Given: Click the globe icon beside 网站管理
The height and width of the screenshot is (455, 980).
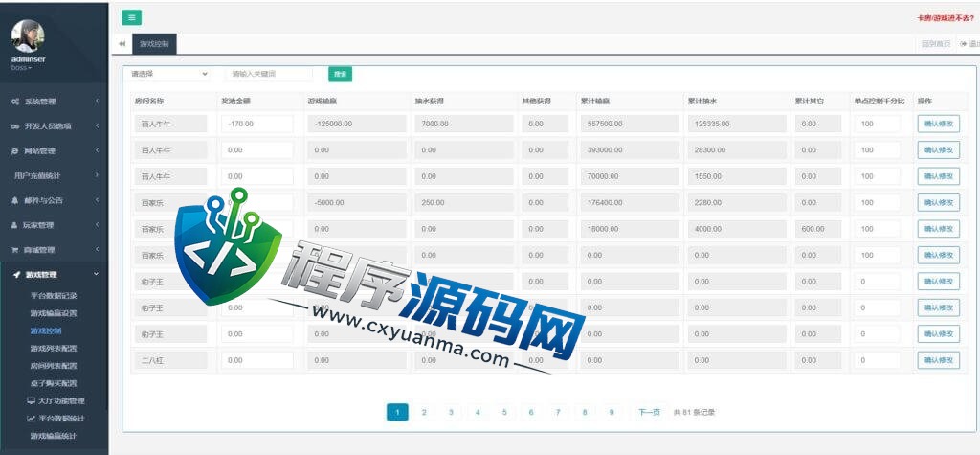Looking at the screenshot, I should 15,150.
